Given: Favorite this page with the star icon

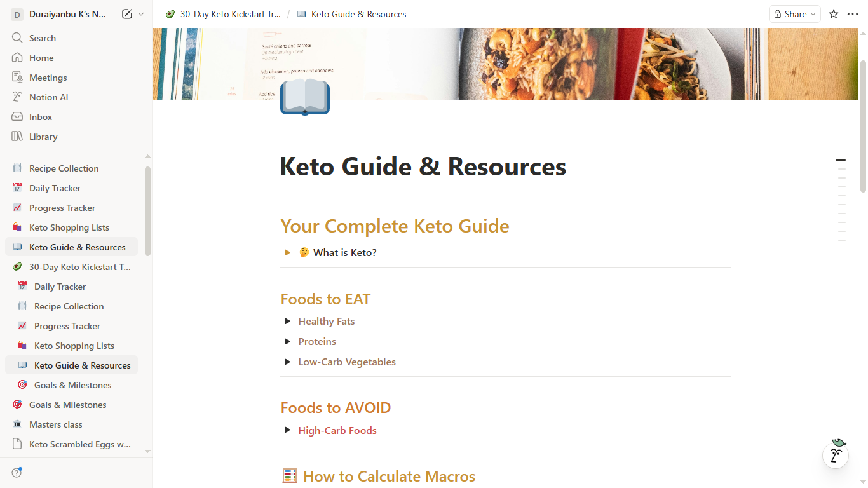Looking at the screenshot, I should [834, 14].
